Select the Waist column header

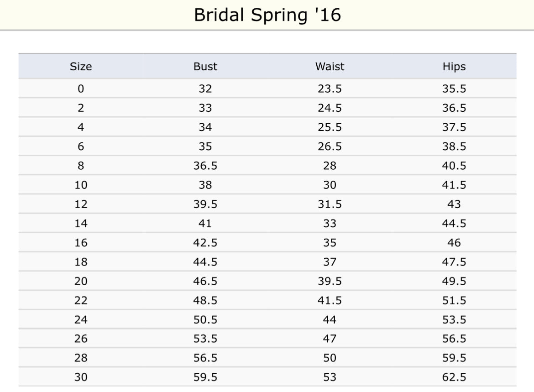point(330,67)
